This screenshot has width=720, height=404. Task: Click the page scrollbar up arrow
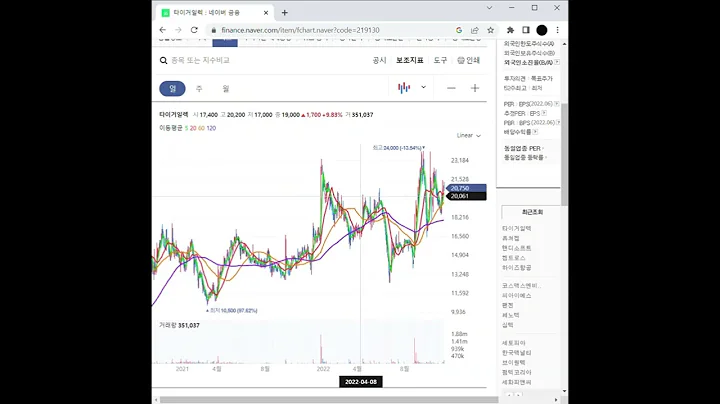point(564,44)
